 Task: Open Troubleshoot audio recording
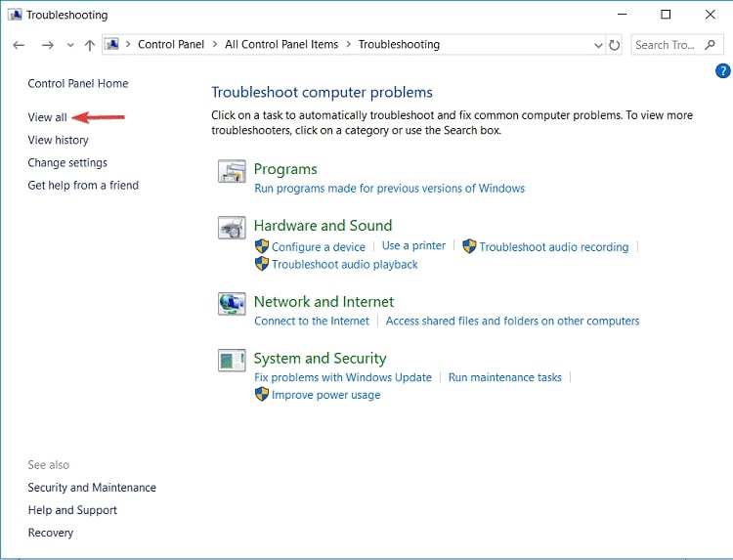pos(554,247)
